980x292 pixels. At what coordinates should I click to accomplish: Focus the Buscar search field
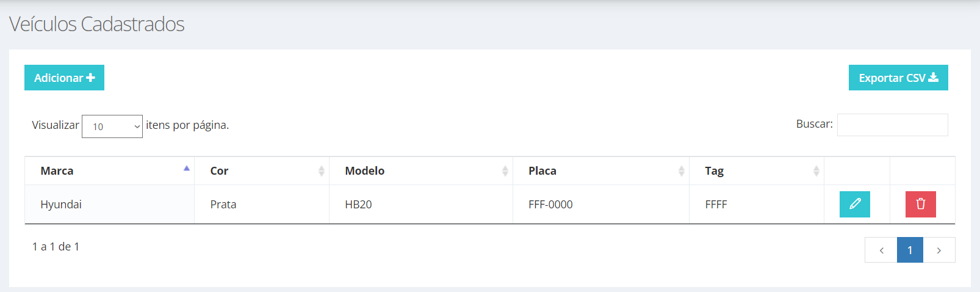pos(893,125)
